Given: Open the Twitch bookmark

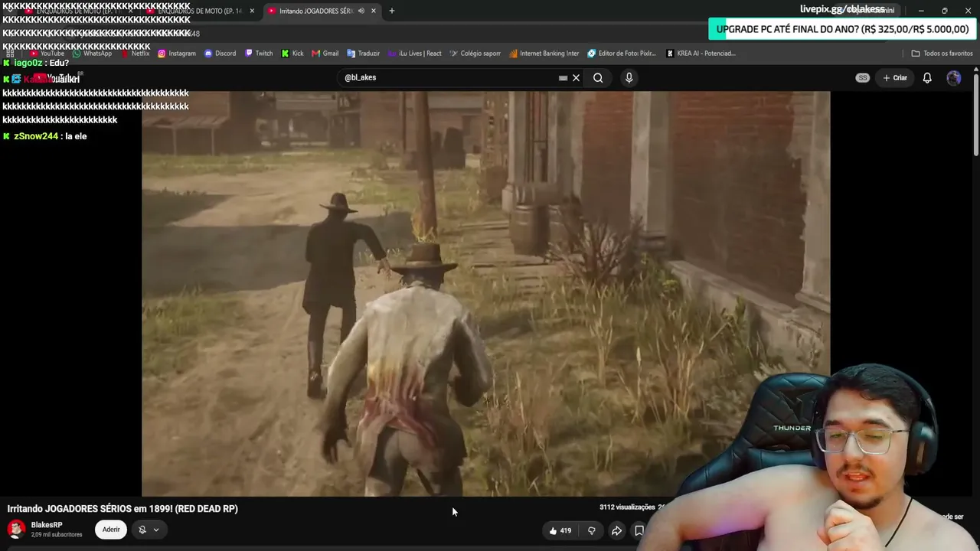Looking at the screenshot, I should tap(259, 54).
